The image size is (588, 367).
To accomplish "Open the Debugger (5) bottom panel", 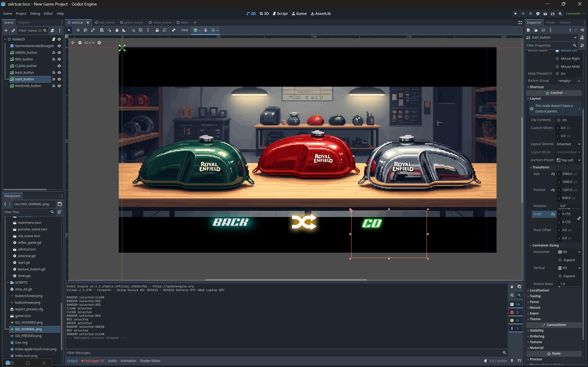I will (93, 361).
